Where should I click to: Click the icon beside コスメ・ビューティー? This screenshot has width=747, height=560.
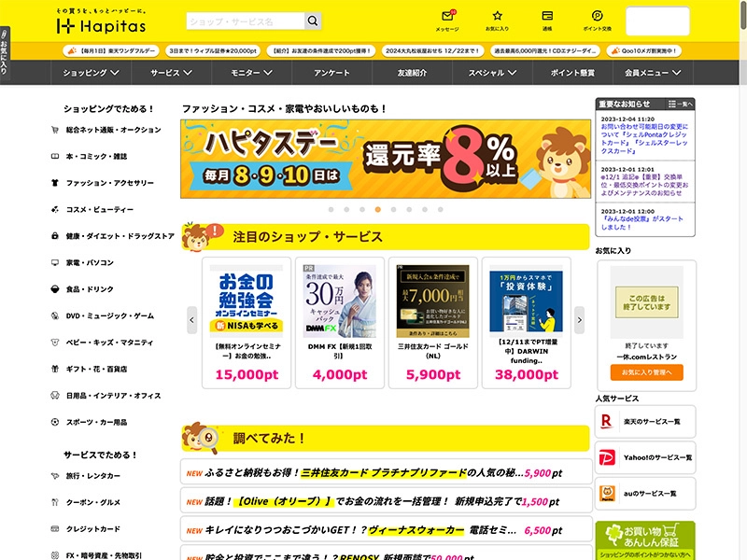pyautogui.click(x=55, y=209)
